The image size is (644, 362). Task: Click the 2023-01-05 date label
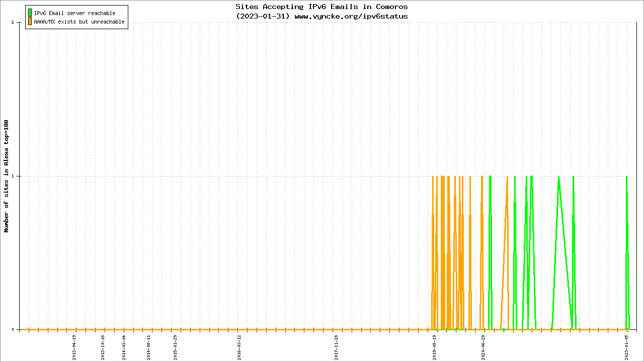point(627,347)
